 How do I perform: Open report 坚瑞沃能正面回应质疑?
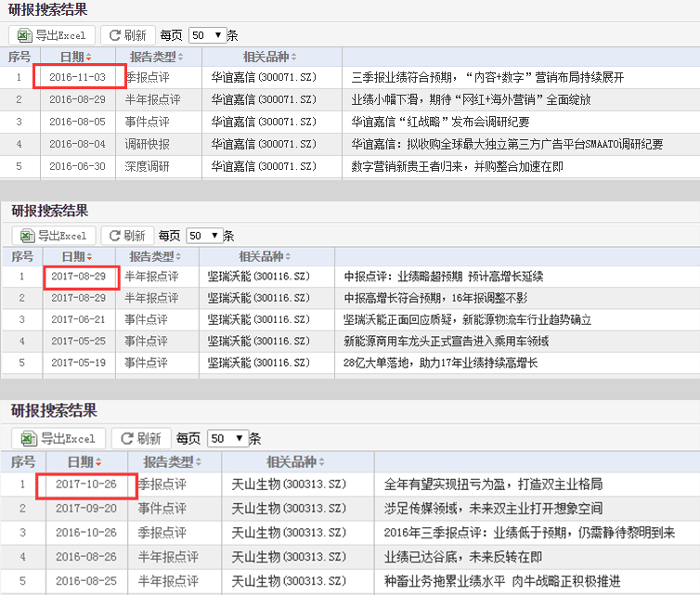pos(467,319)
